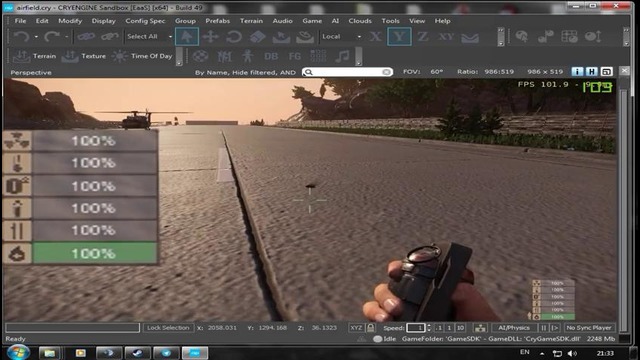Open the File menu
640x360 pixels.
click(x=20, y=21)
